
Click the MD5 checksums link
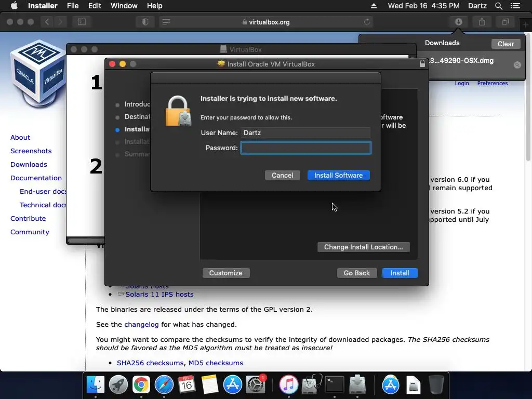coord(216,363)
